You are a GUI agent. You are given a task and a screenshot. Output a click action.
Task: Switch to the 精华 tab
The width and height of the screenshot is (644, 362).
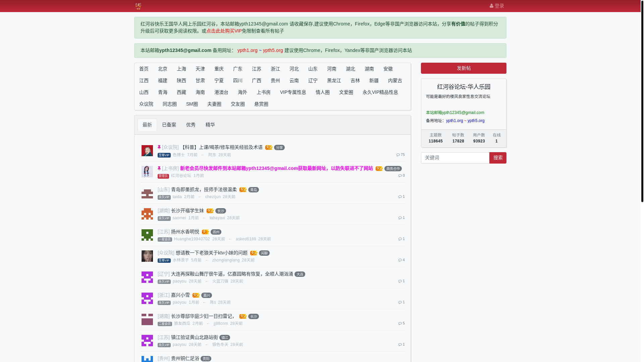point(210,125)
